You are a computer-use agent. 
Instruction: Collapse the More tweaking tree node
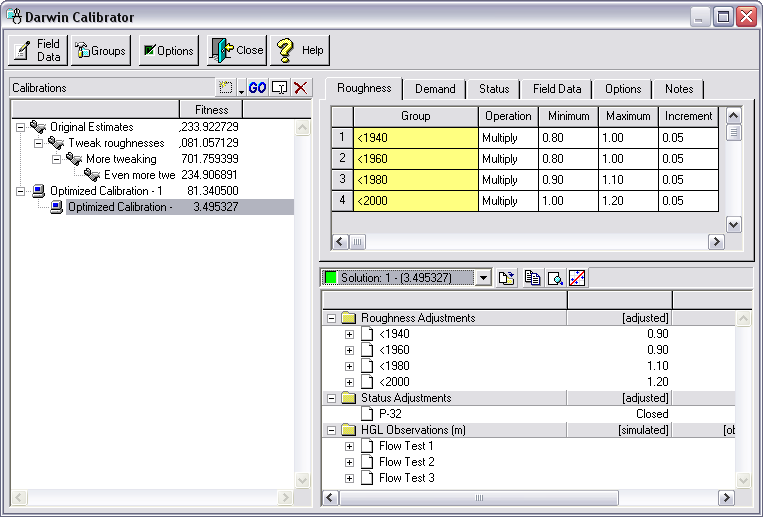(56, 159)
